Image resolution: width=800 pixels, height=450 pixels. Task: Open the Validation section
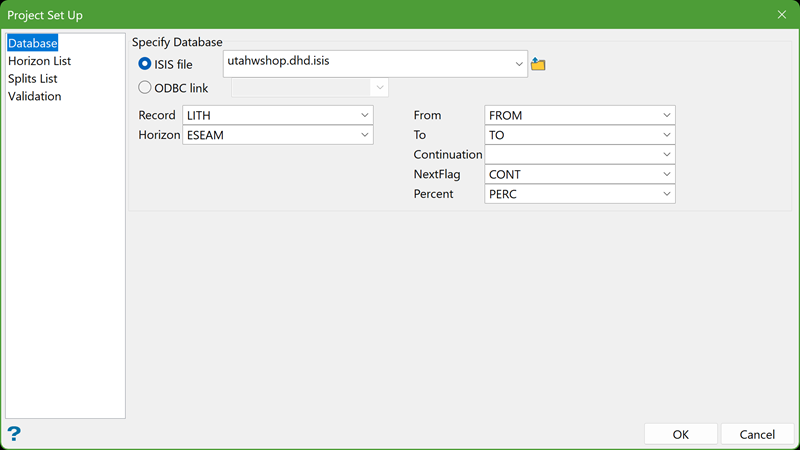click(35, 96)
